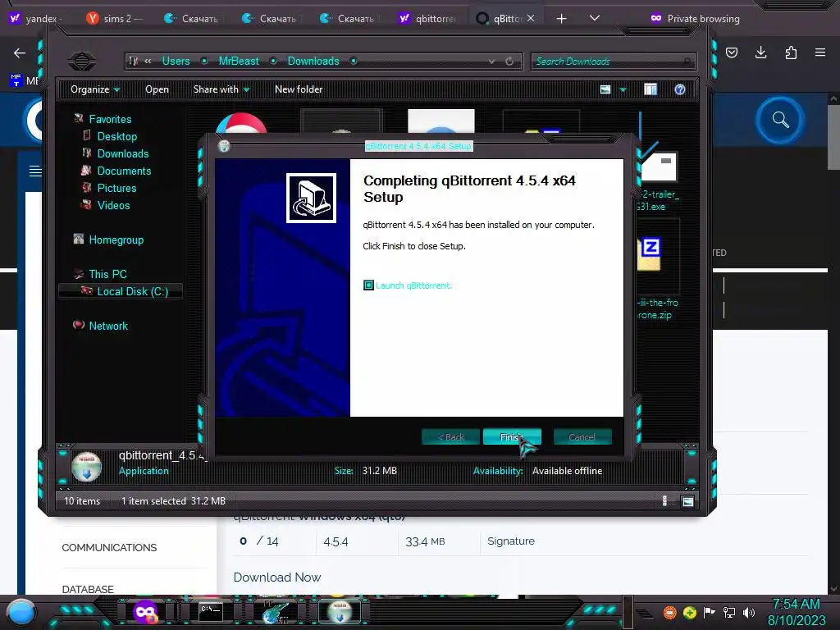Open a new browser tab

pyautogui.click(x=561, y=19)
